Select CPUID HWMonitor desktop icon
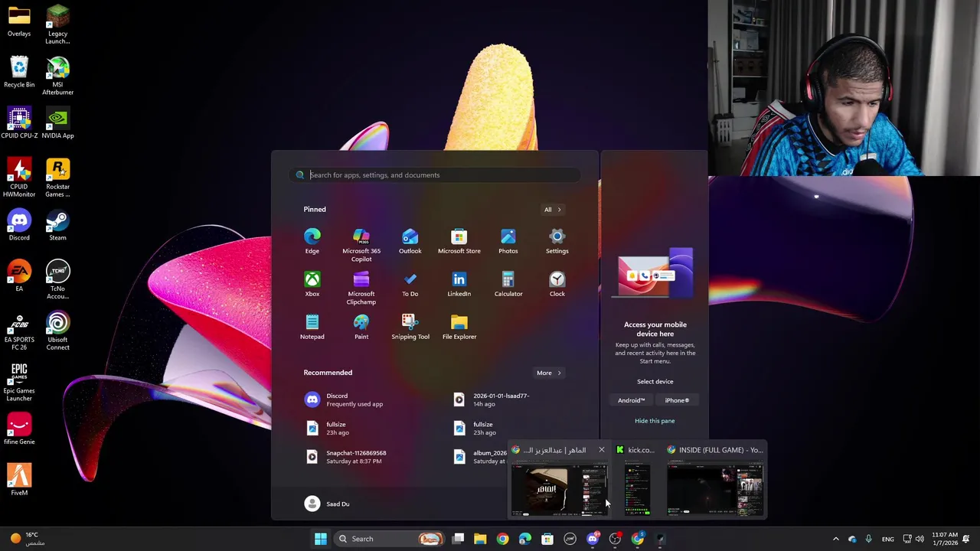The width and height of the screenshot is (980, 551). pyautogui.click(x=19, y=178)
